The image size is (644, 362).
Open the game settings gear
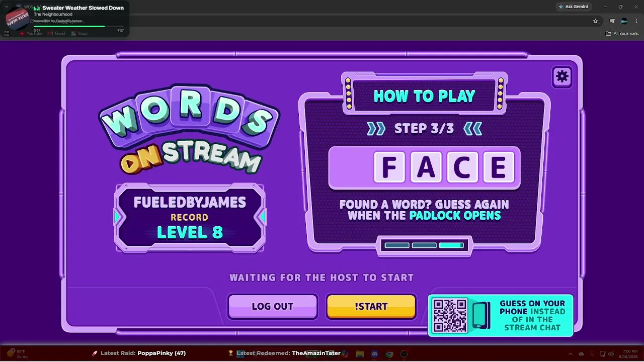click(x=562, y=76)
